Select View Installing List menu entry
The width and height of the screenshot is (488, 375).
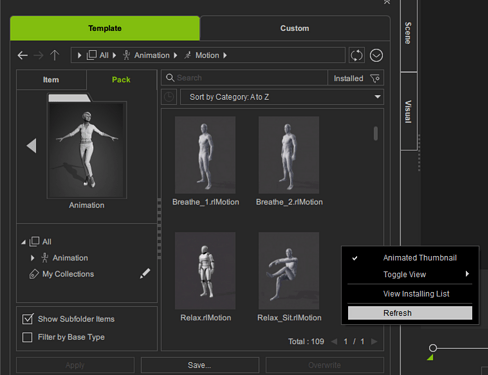410,294
